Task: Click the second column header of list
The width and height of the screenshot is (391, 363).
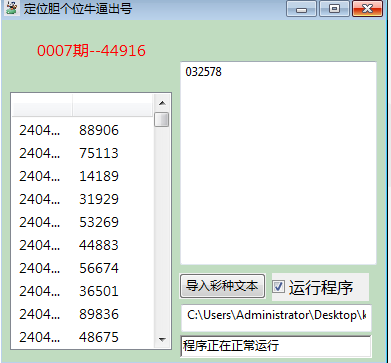Action: tap(112, 105)
